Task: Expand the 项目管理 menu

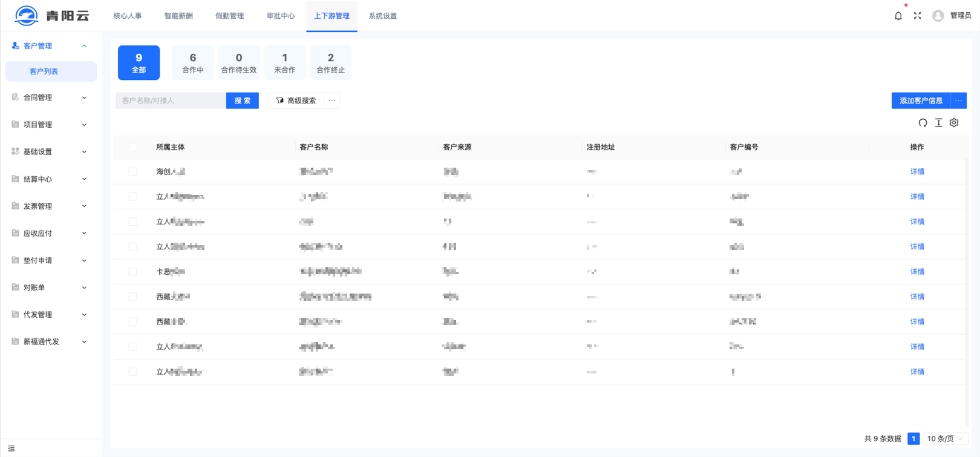Action: (x=84, y=125)
